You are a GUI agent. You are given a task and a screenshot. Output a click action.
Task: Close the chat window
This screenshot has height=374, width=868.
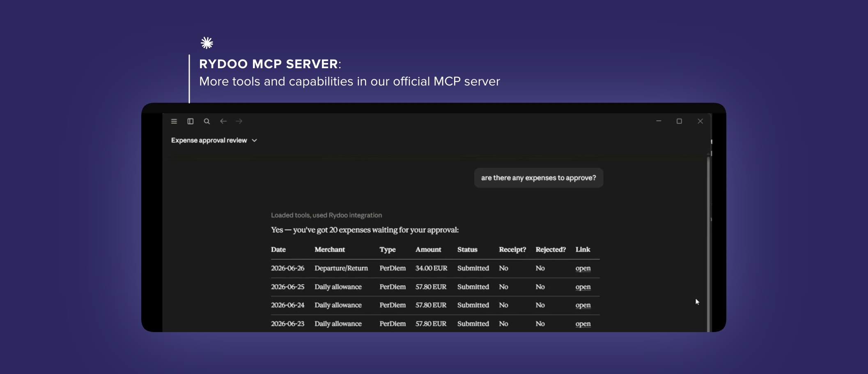tap(700, 121)
